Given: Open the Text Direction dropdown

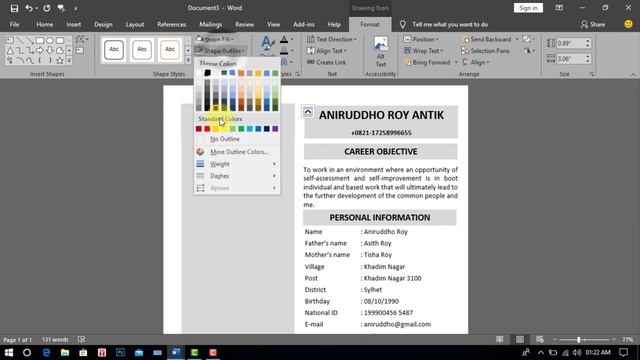Looking at the screenshot, I should pos(331,39).
